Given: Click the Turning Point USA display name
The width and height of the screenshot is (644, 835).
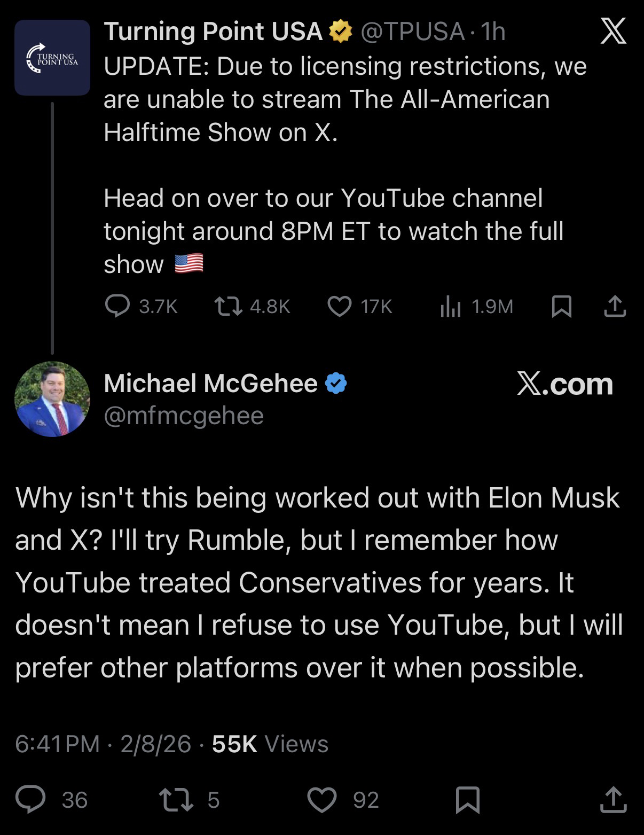Looking at the screenshot, I should (213, 32).
